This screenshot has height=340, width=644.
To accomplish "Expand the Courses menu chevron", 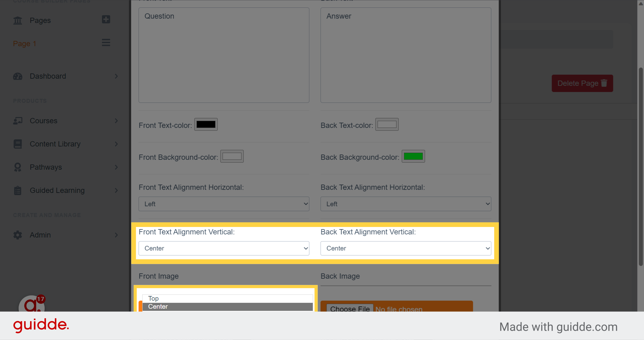I will [116, 121].
